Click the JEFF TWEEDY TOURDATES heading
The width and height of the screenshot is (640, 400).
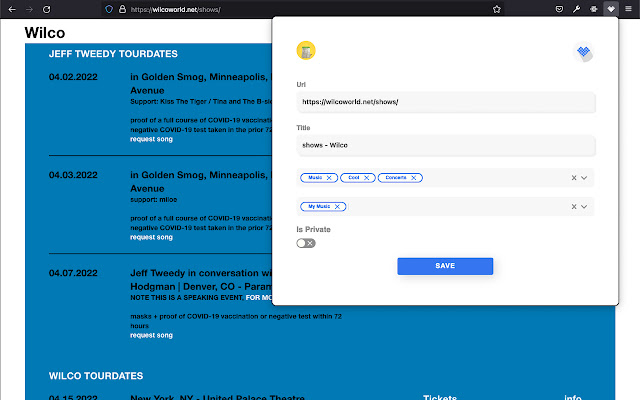113,54
